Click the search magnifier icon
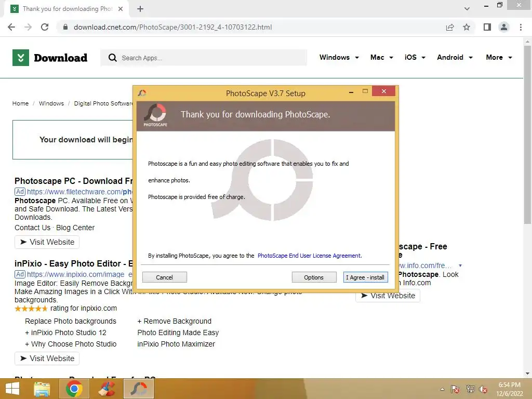 113,58
